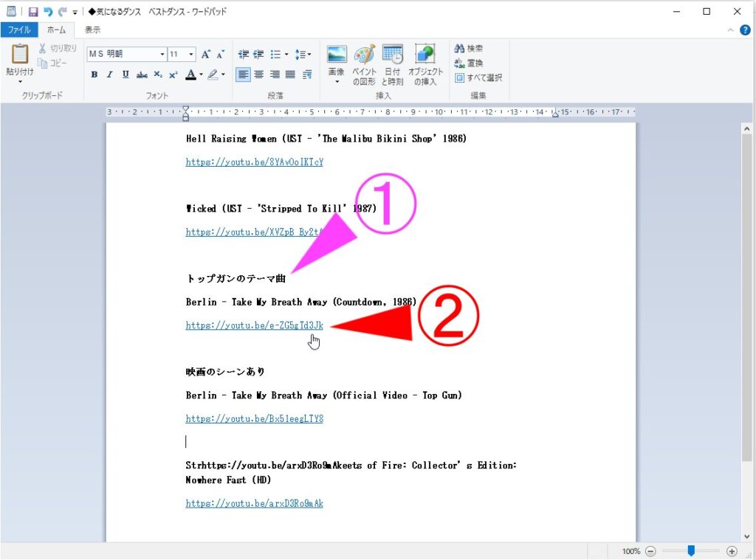Image resolution: width=756 pixels, height=560 pixels.
Task: Save the document from quick access toolbar
Action: click(x=32, y=12)
